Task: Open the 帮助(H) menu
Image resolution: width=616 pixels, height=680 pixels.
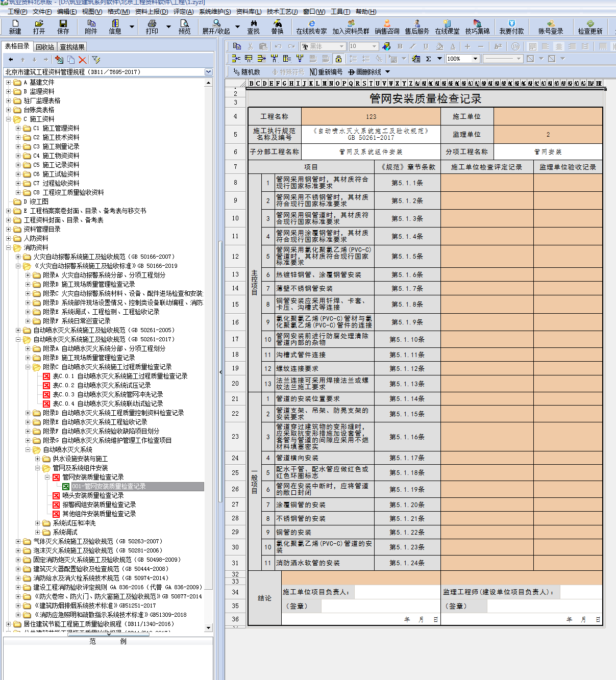Action: (x=366, y=11)
